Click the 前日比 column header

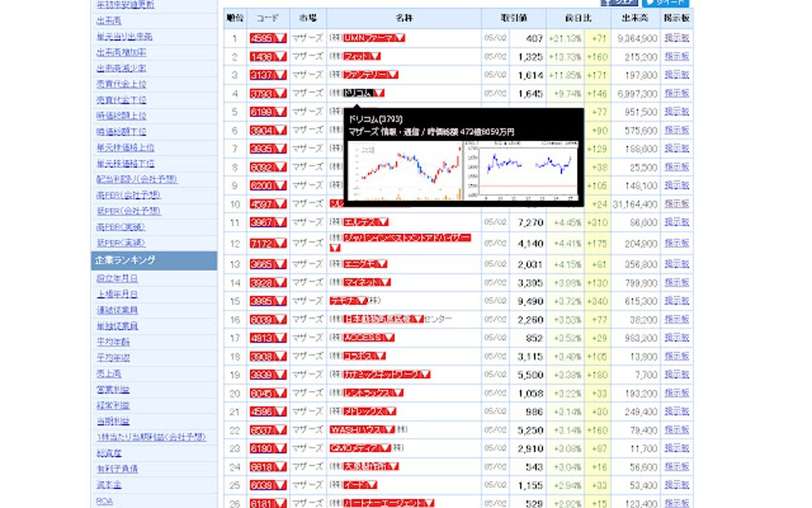(x=578, y=18)
